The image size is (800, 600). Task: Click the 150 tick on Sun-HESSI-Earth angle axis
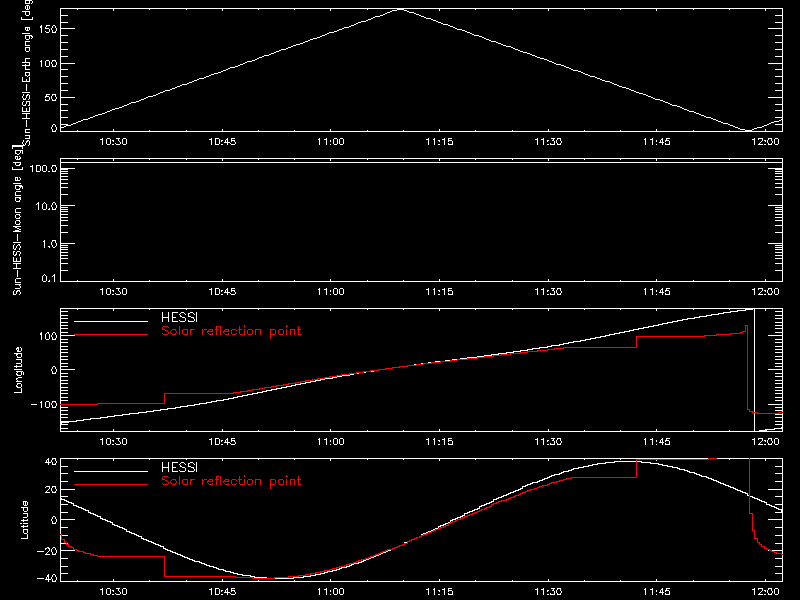47,29
